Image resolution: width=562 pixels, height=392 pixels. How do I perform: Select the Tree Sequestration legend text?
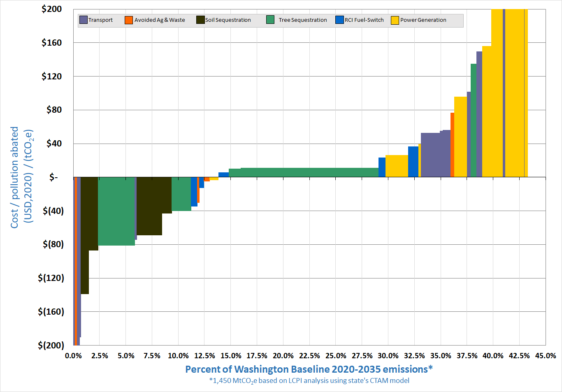click(x=302, y=20)
